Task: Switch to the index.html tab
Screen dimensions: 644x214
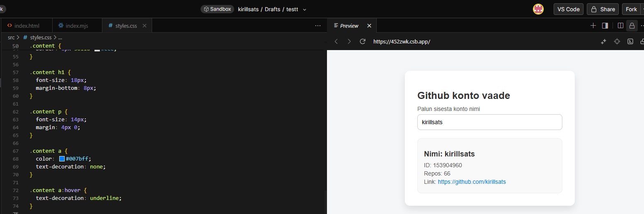Action: click(x=27, y=26)
